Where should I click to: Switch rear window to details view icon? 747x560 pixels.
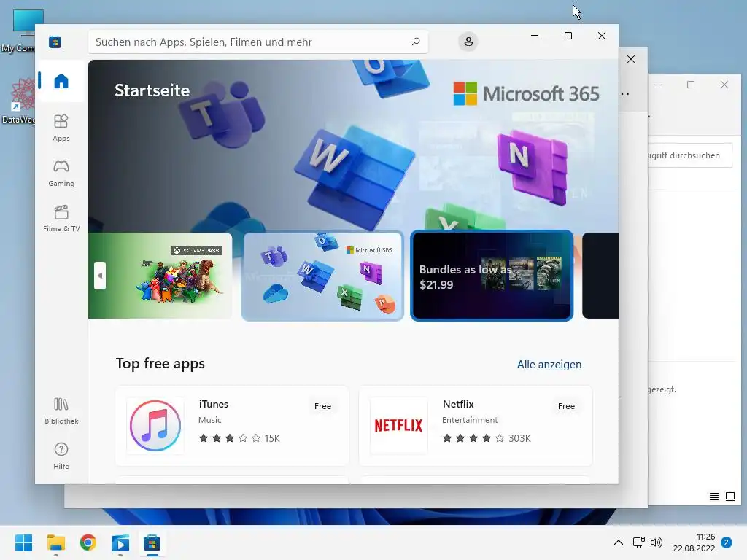[713, 497]
